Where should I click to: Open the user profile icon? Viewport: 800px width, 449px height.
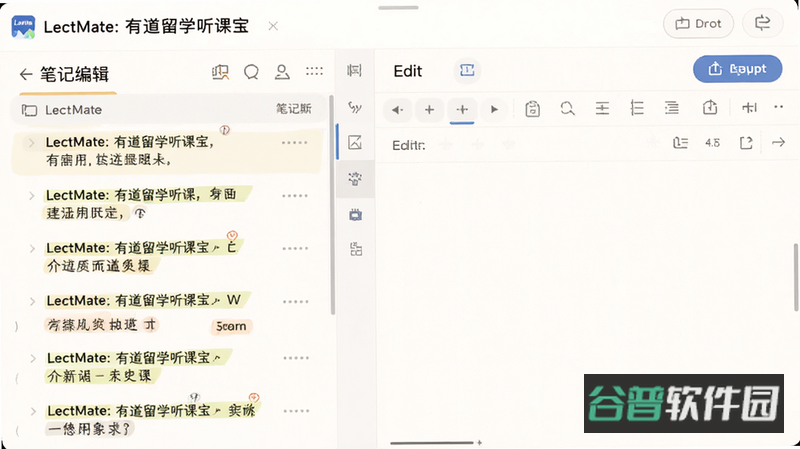(x=282, y=72)
